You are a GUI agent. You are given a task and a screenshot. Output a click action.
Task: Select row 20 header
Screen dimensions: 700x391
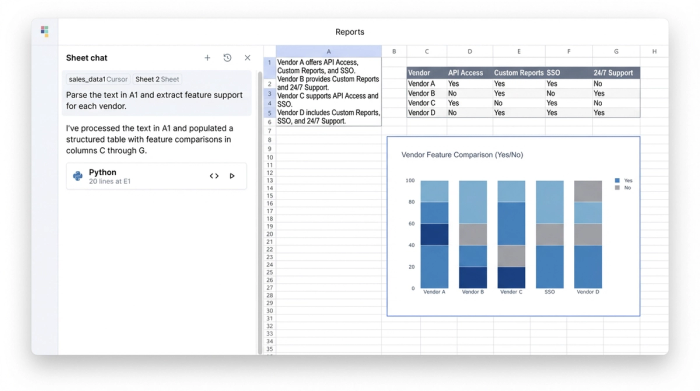coord(270,234)
